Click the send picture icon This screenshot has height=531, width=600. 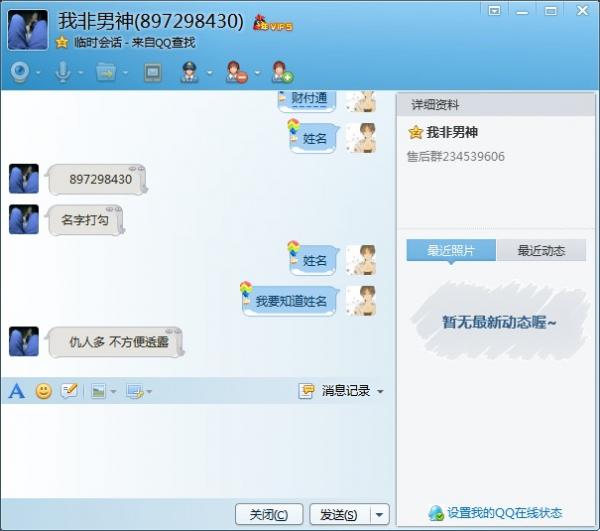point(98,391)
